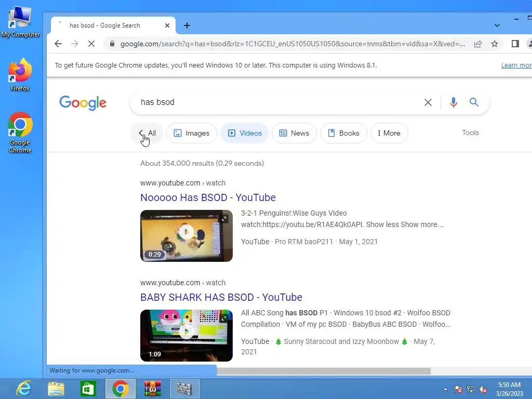Open the Books tab
This screenshot has height=399, width=532.
point(344,133)
